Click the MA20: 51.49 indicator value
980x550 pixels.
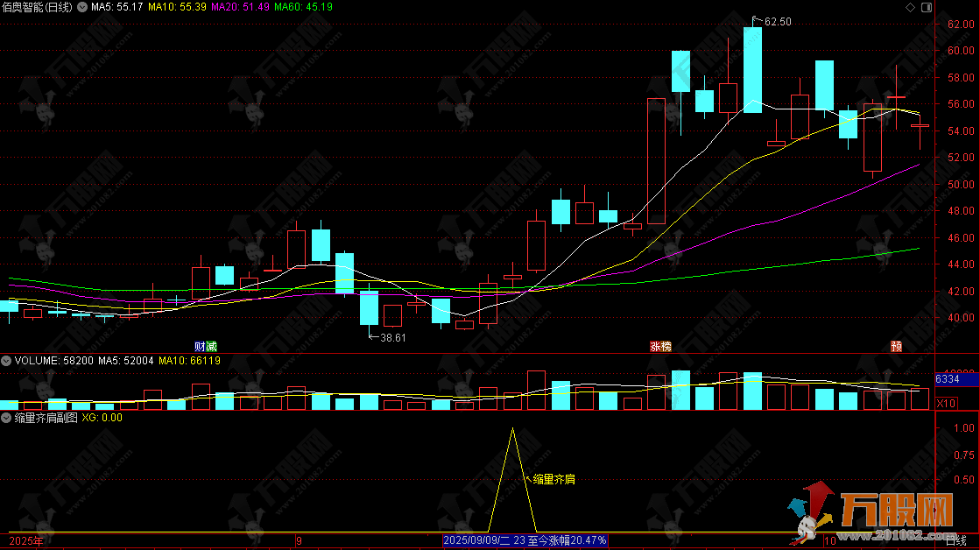click(x=241, y=7)
